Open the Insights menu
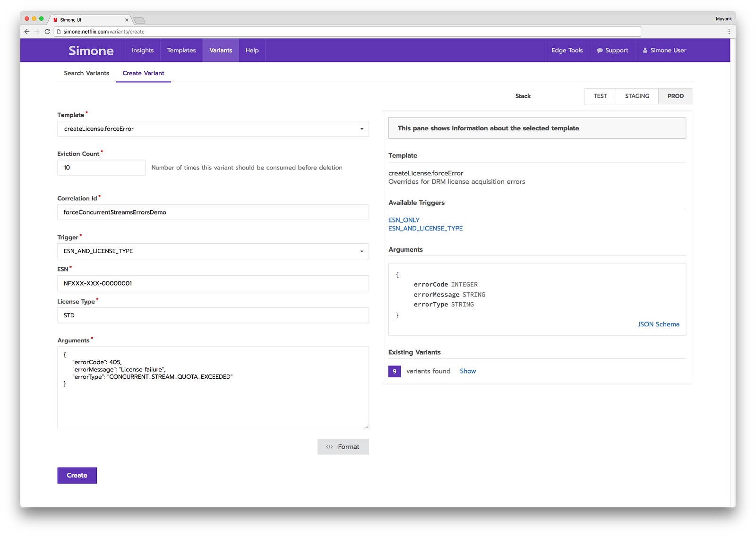756x536 pixels. pos(143,51)
